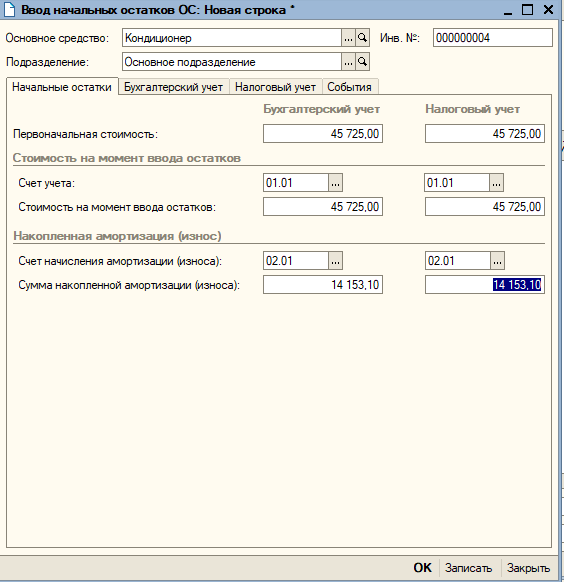The width and height of the screenshot is (564, 582).
Task: Click Бухгалтерский Счет учета input 01.01
Action: (296, 183)
